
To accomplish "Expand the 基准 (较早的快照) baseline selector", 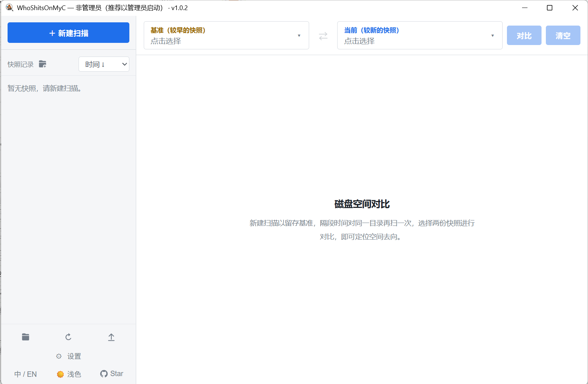I will tap(226, 35).
